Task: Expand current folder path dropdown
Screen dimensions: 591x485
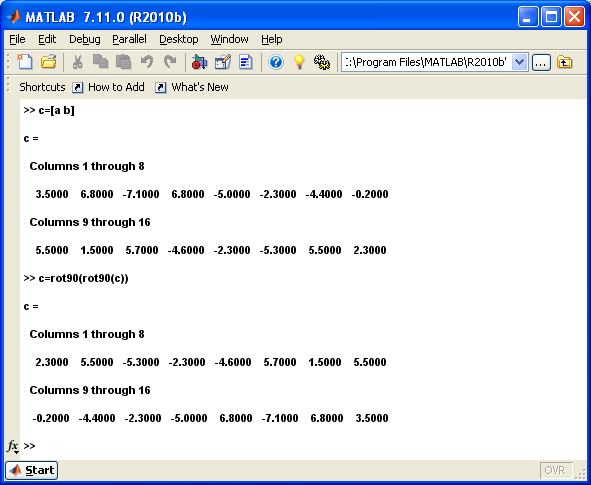Action: coord(519,62)
